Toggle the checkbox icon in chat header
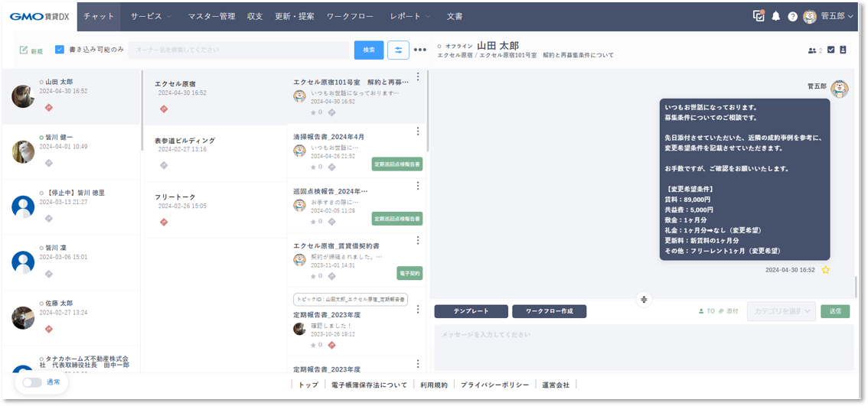The width and height of the screenshot is (868, 406). point(830,50)
